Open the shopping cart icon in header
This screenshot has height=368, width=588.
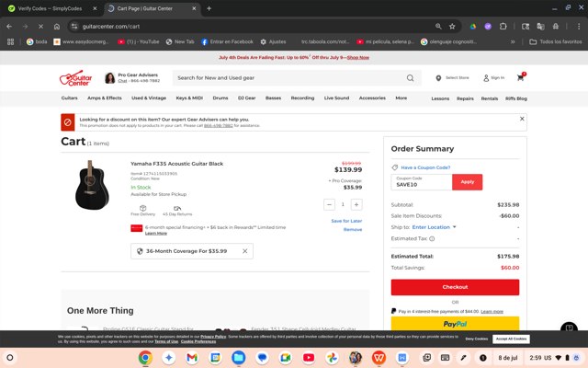(x=521, y=77)
